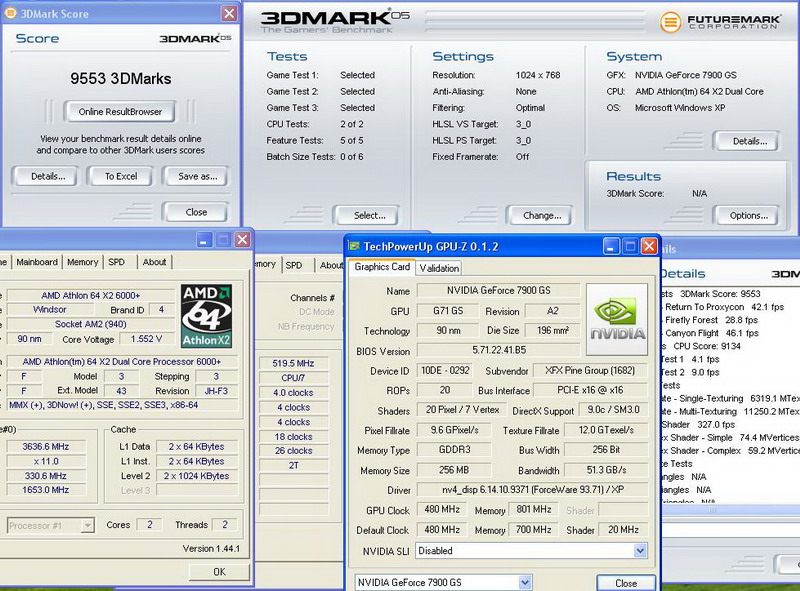The width and height of the screenshot is (800, 591).
Task: Click the 9553 3DMarks score text
Action: tap(120, 79)
